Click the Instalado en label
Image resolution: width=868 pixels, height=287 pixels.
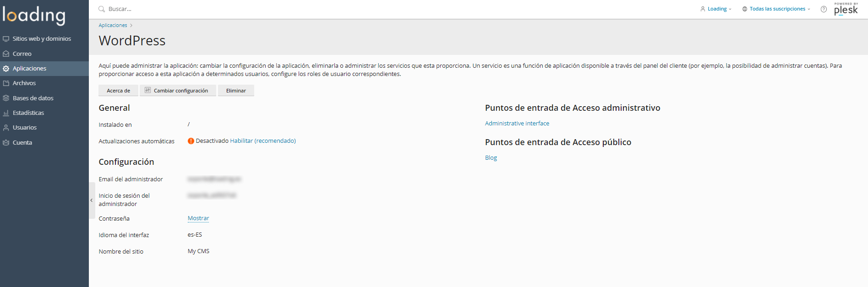tap(115, 125)
